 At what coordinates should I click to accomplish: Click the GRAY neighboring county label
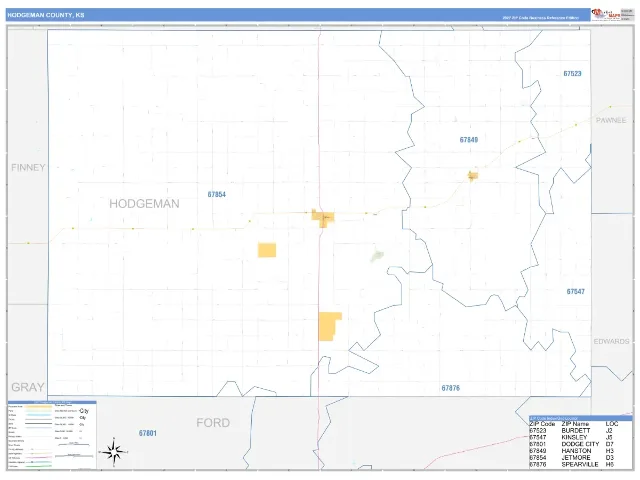point(27,387)
